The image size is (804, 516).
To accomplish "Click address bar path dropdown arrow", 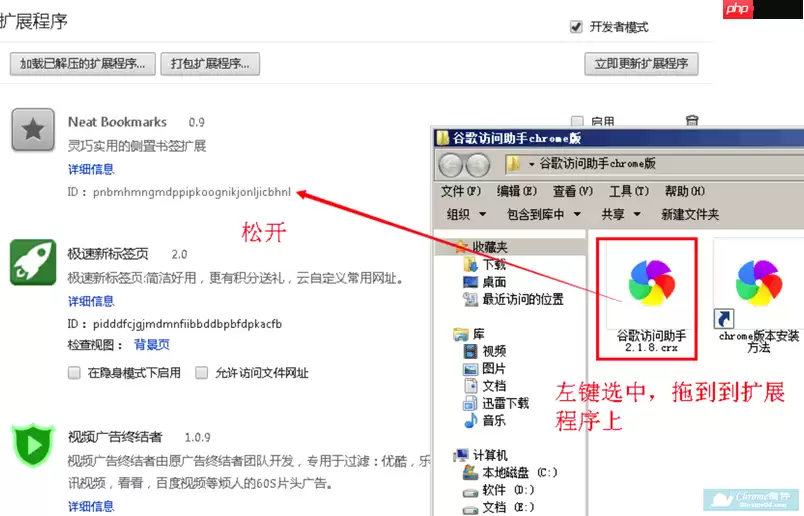I will click(532, 164).
